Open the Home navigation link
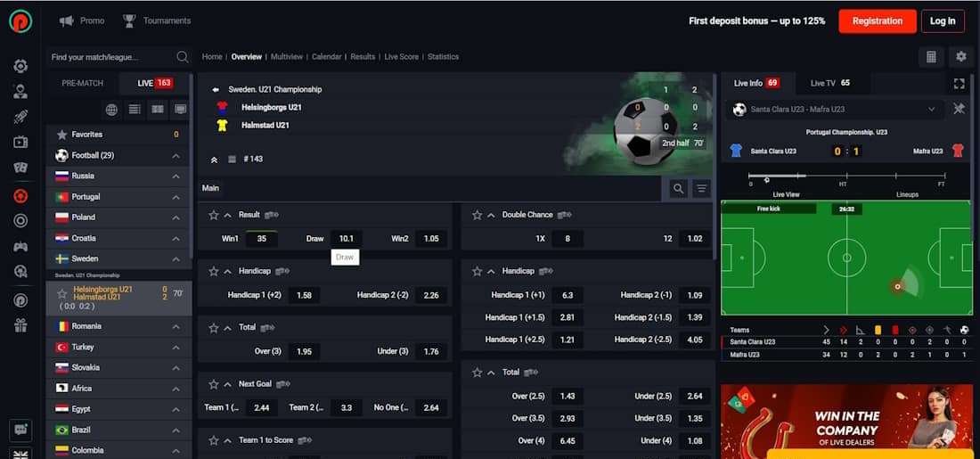 (x=212, y=57)
